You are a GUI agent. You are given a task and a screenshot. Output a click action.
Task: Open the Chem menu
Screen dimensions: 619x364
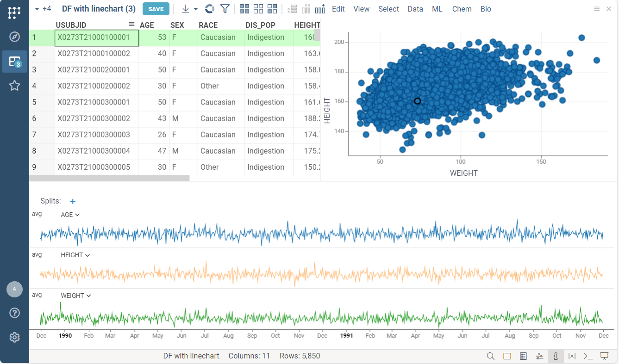[x=462, y=9]
